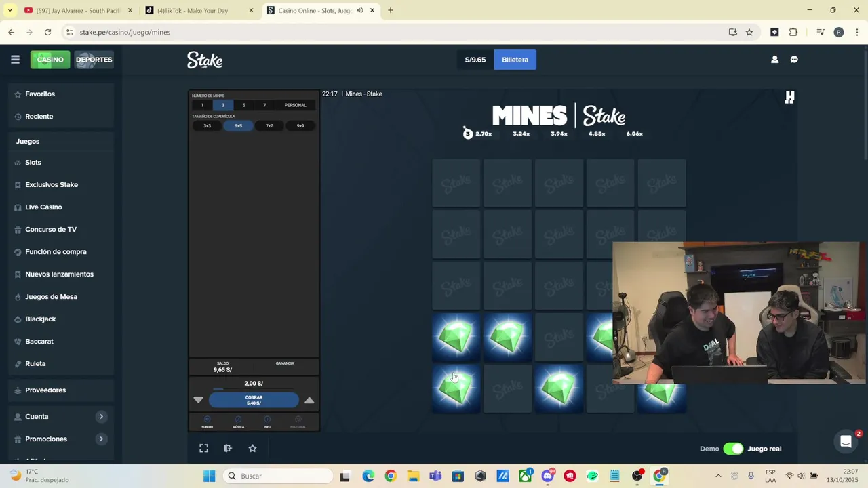
Task: Open Blackjack in the sidebar
Action: [41, 319]
